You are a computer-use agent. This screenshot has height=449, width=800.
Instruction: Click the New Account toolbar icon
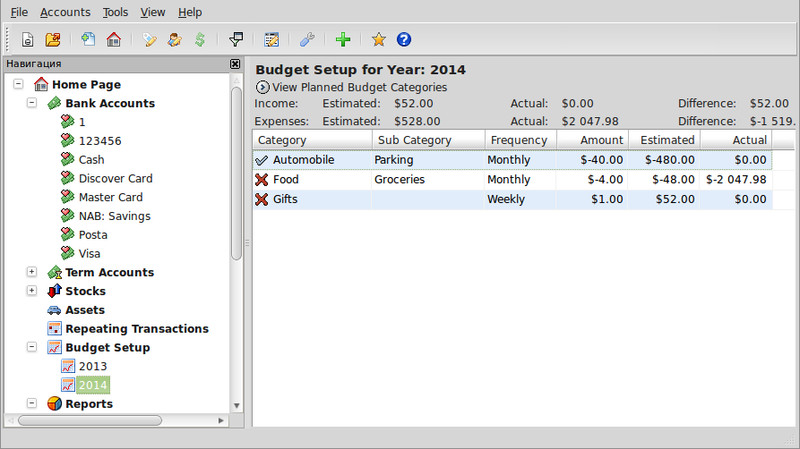[88, 39]
